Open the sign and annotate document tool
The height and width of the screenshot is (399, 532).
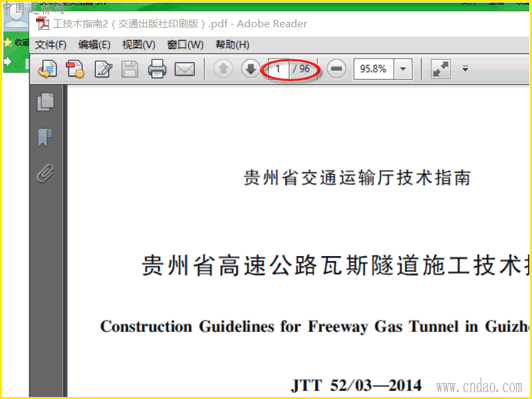tap(103, 69)
